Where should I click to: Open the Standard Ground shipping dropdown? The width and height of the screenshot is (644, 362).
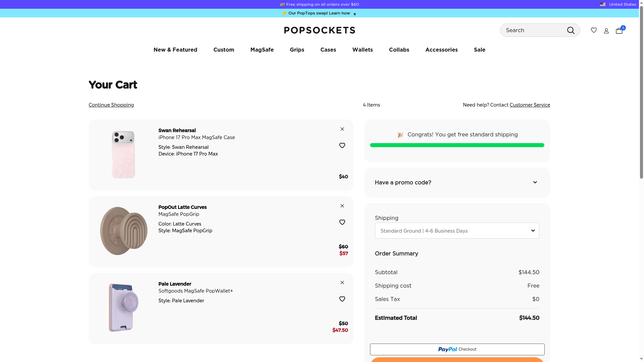[x=457, y=231]
